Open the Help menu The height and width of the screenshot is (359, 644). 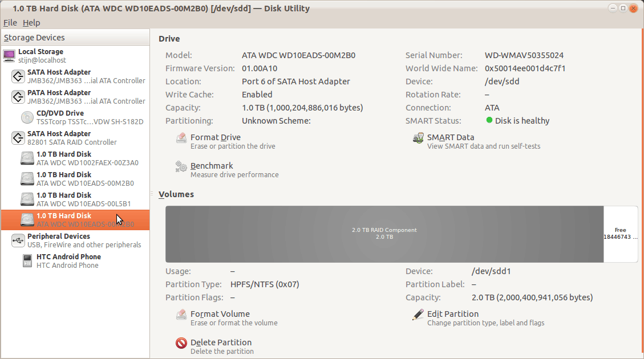31,23
